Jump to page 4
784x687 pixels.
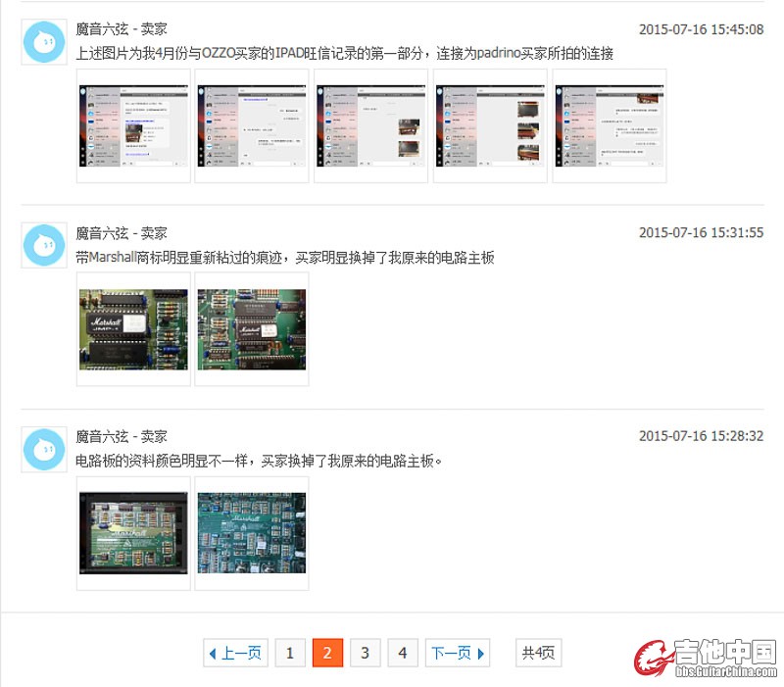402,653
